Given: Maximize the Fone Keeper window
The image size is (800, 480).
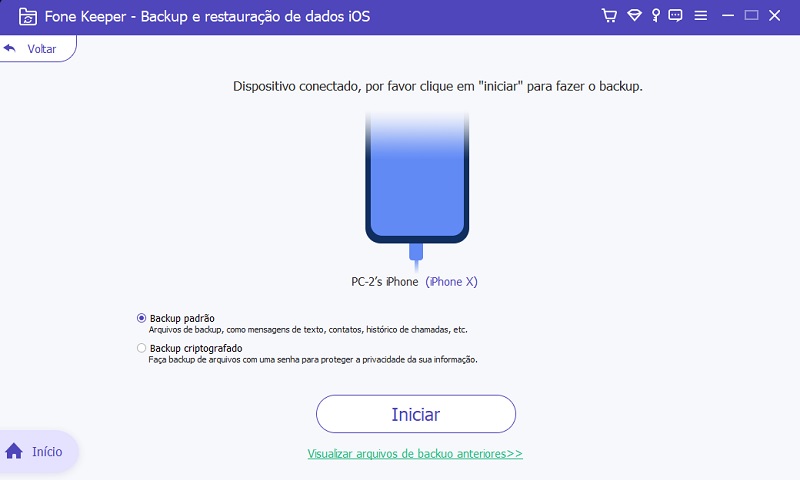Looking at the screenshot, I should pos(751,15).
